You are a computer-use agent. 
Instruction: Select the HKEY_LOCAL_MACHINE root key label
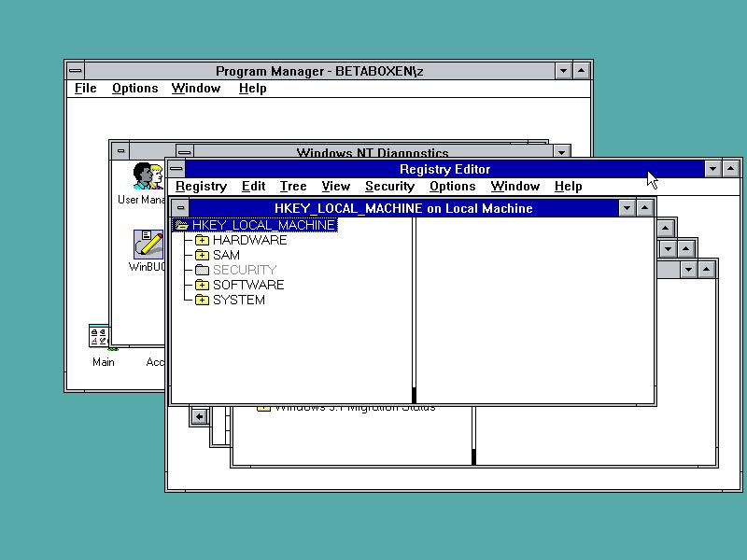(x=264, y=225)
